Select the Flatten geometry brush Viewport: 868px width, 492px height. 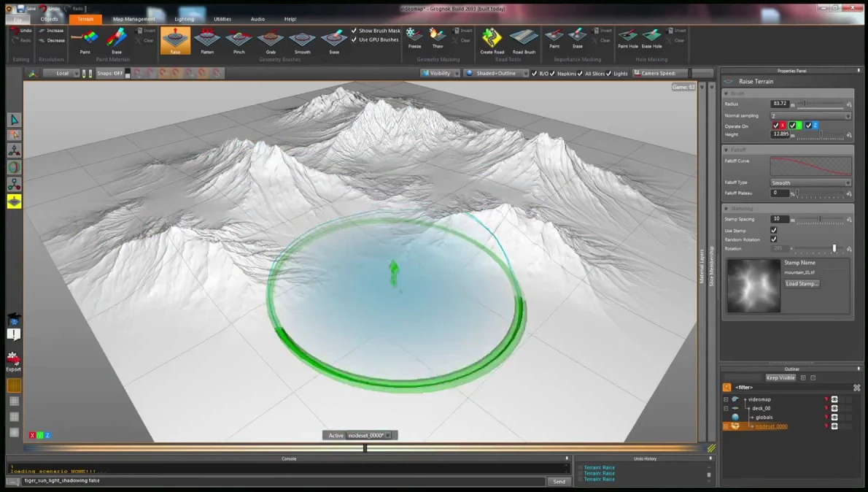207,40
